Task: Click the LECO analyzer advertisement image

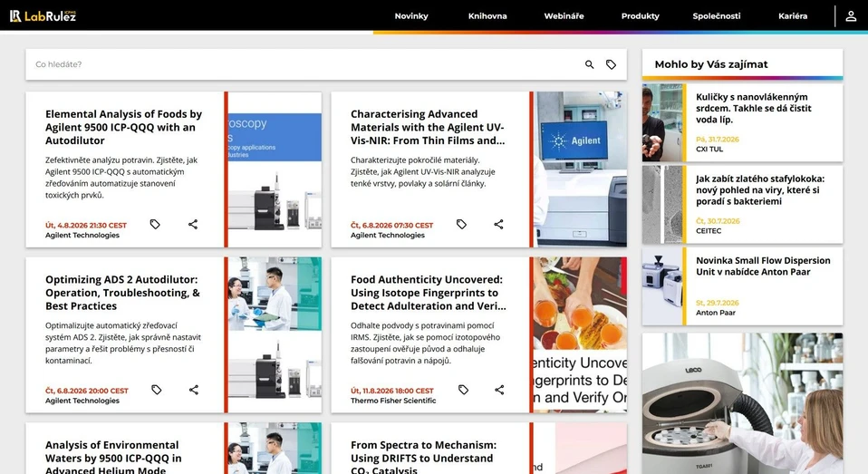Action: tap(742, 403)
